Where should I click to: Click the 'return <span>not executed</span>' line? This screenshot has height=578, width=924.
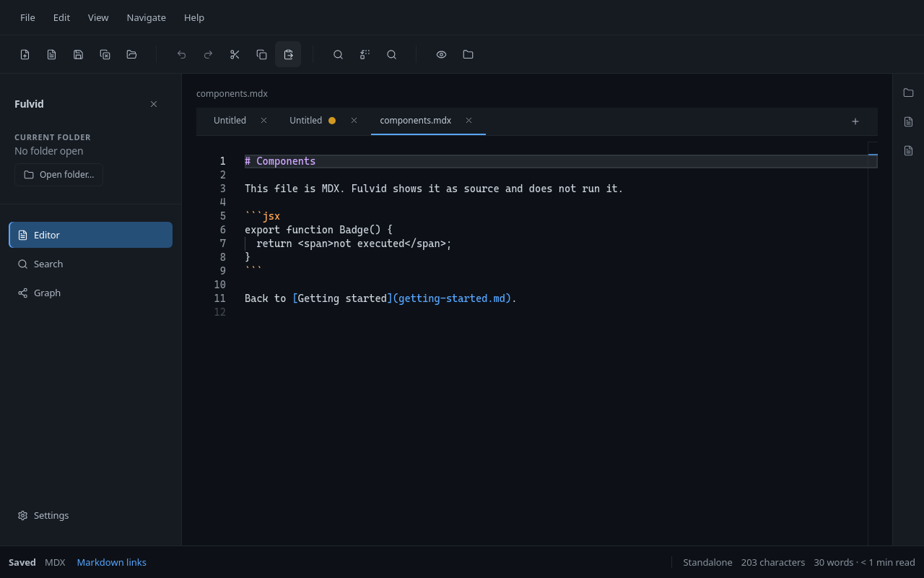click(354, 243)
